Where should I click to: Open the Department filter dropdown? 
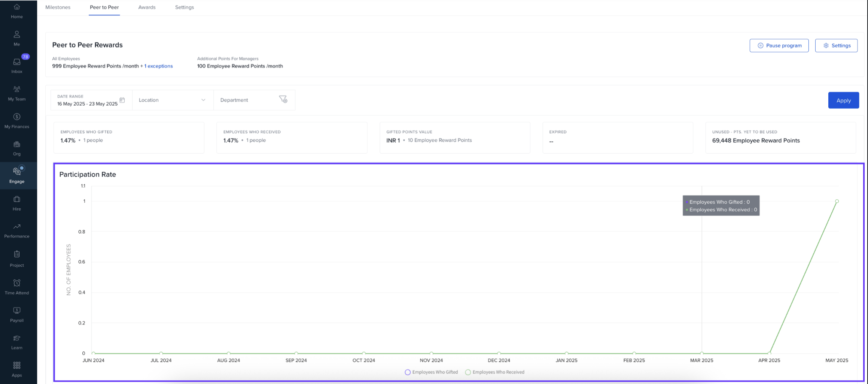click(x=247, y=100)
